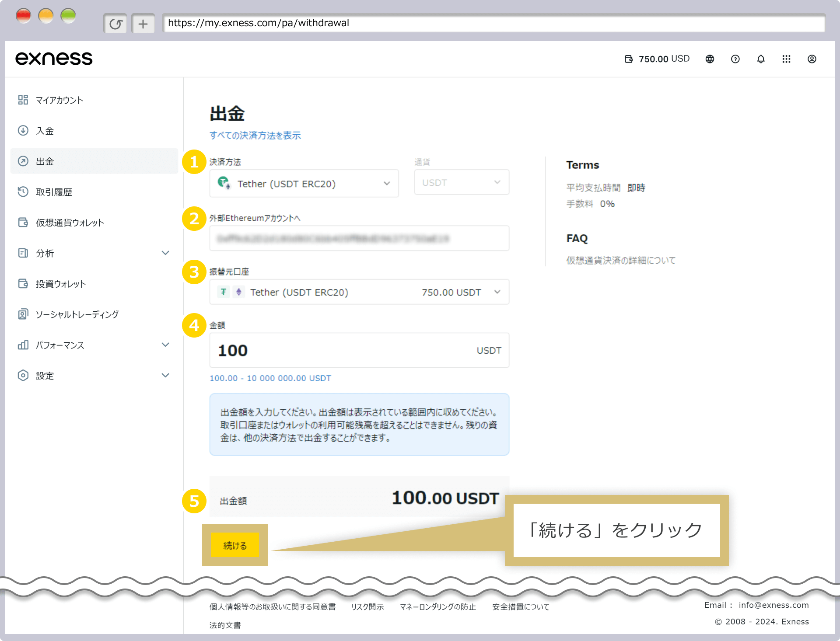The width and height of the screenshot is (840, 641).
Task: Click the Terms heading
Action: click(582, 165)
